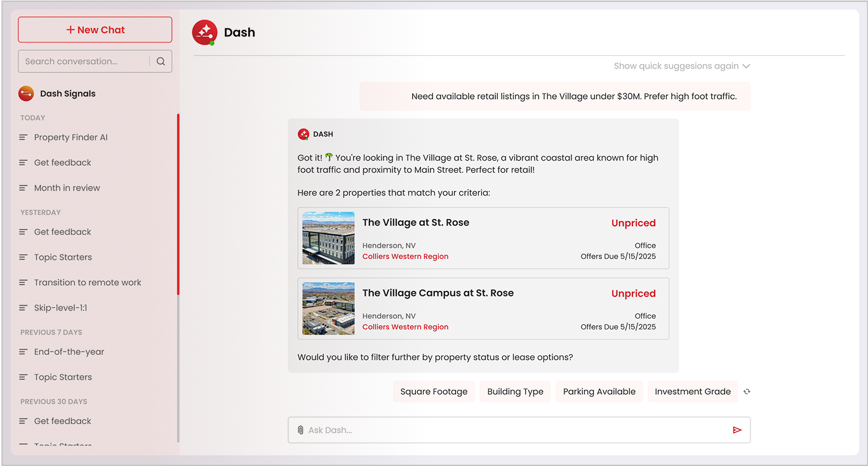Click the magnifier search icon

click(x=161, y=62)
